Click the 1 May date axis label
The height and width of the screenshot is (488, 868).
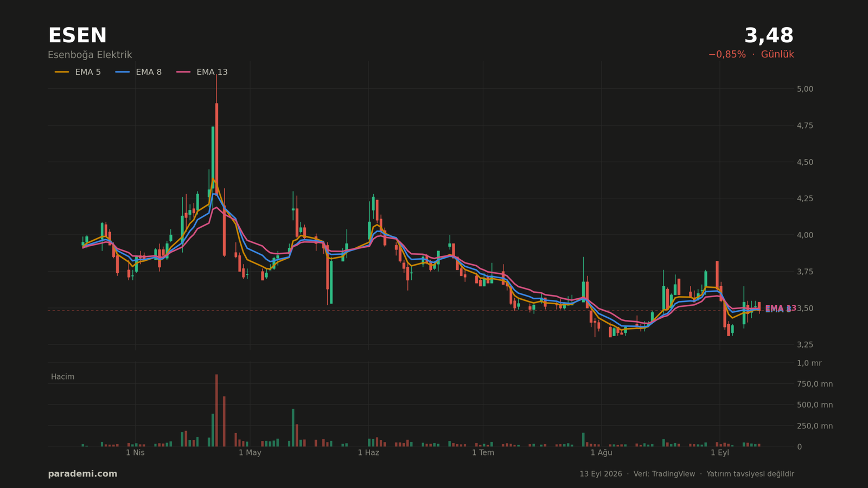click(x=250, y=453)
